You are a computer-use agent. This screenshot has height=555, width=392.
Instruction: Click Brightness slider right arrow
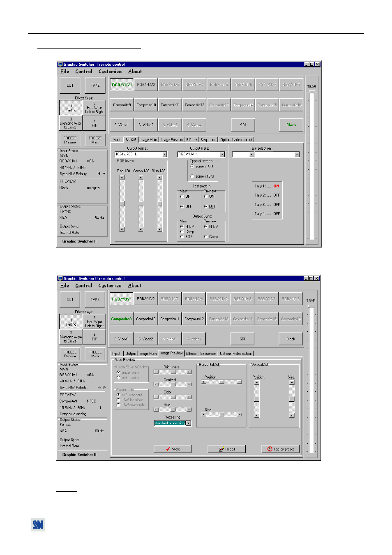189,372
